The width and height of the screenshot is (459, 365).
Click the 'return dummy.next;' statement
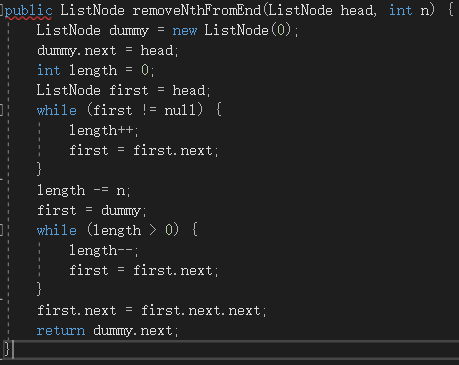coord(107,330)
